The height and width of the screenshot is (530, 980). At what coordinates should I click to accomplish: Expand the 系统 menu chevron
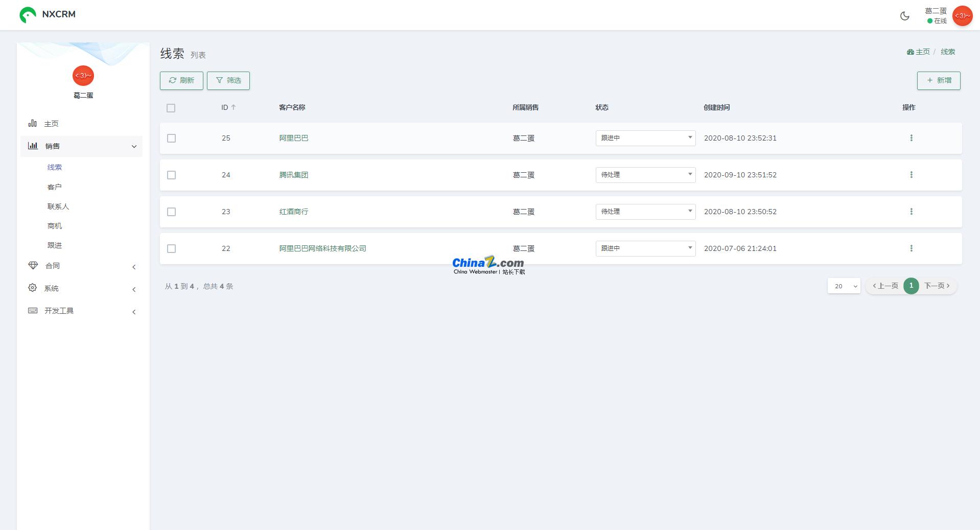[134, 289]
